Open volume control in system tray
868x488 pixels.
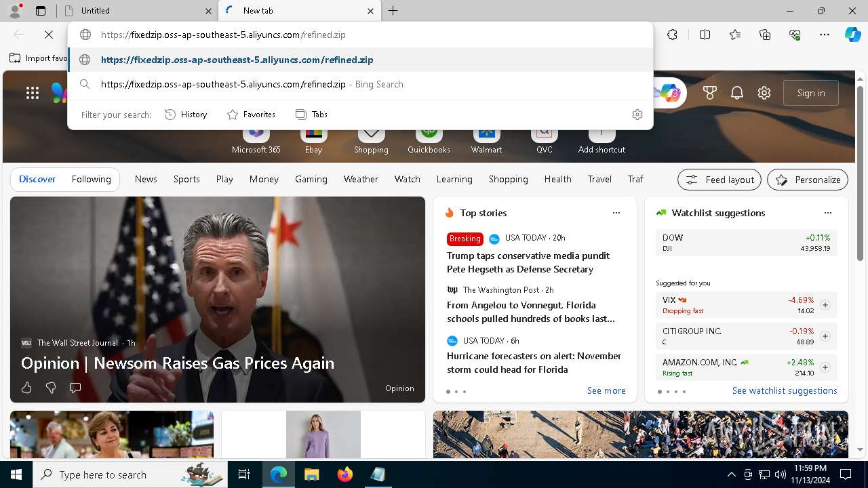pos(780,474)
